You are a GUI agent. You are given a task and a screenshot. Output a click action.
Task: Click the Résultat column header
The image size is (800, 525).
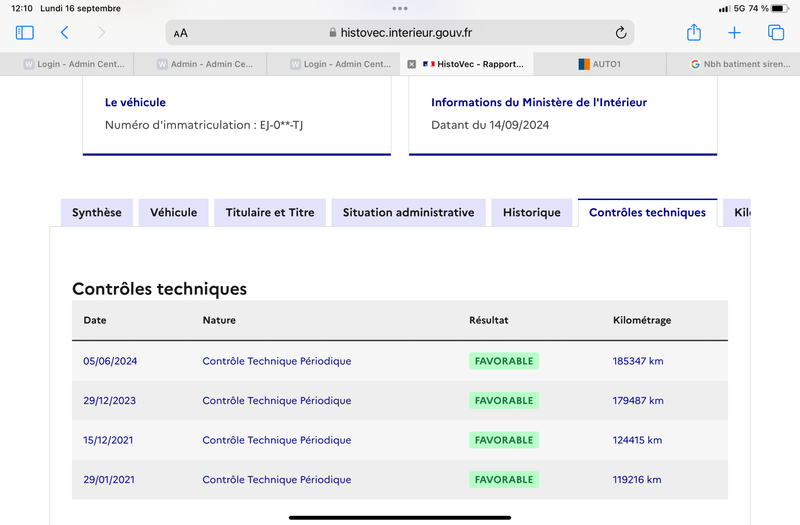click(489, 320)
